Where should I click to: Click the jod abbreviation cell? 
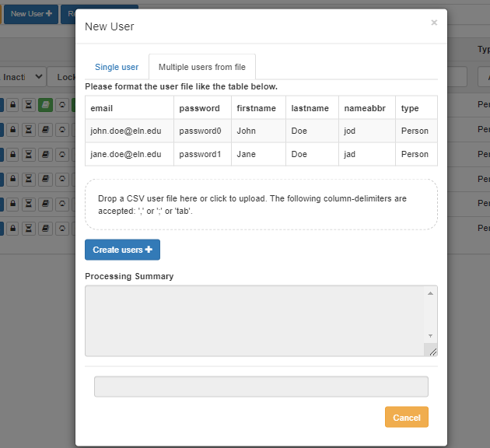coord(367,131)
